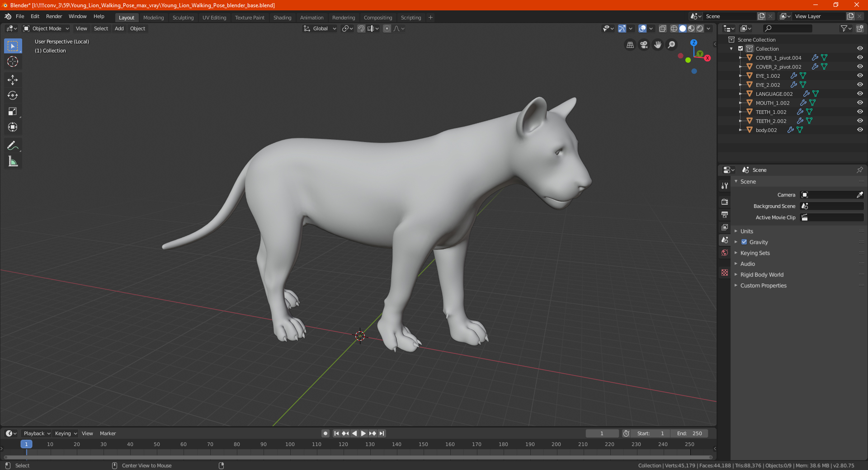868x470 pixels.
Task: Select the Move tool
Action: (x=13, y=80)
